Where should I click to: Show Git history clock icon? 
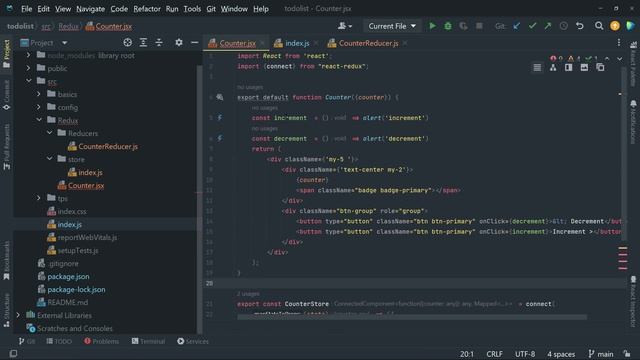[x=564, y=26]
